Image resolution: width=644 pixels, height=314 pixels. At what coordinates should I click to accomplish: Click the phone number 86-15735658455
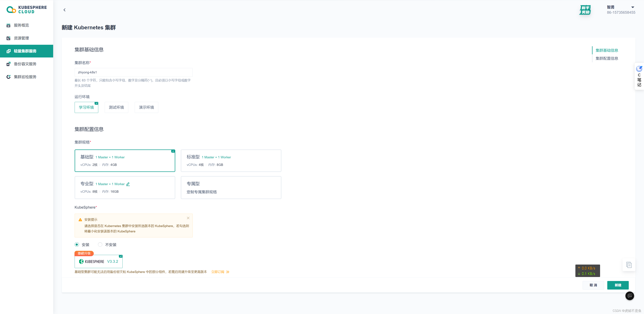[621, 13]
